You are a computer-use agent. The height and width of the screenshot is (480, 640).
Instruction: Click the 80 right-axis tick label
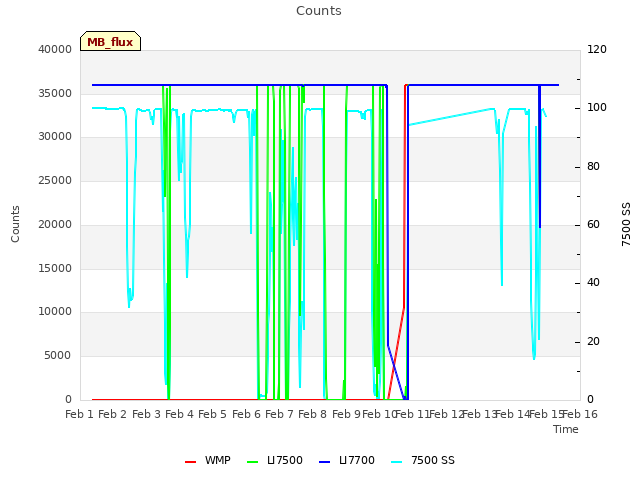click(x=593, y=167)
